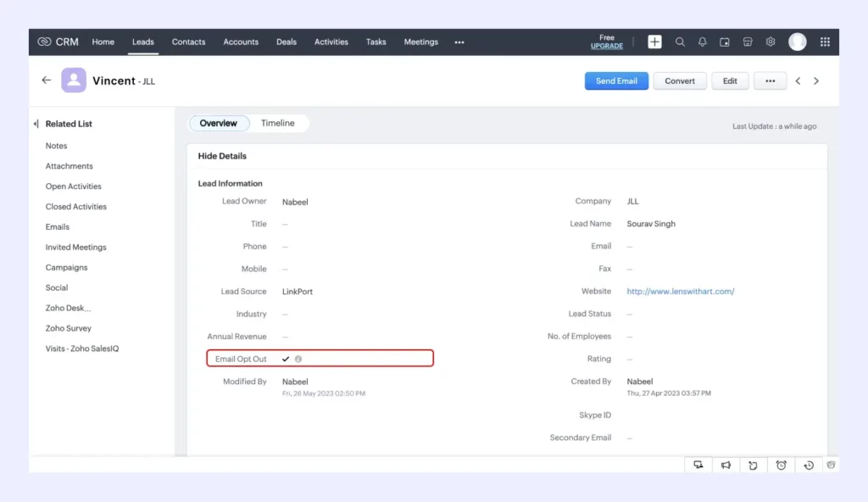The width and height of the screenshot is (868, 502).
Task: Expand more modules ellipsis in nav bar
Action: point(459,42)
